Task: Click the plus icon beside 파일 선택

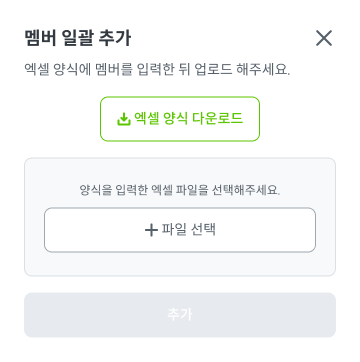Action: pos(151,230)
